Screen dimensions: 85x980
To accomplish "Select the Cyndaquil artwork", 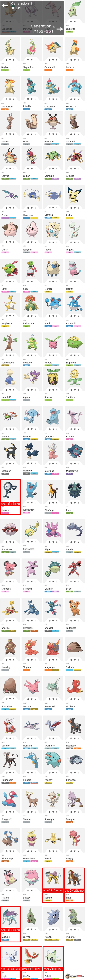I will tap(53, 47).
